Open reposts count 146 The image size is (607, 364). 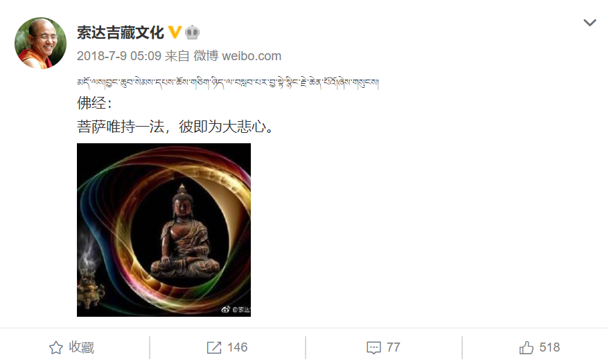237,347
